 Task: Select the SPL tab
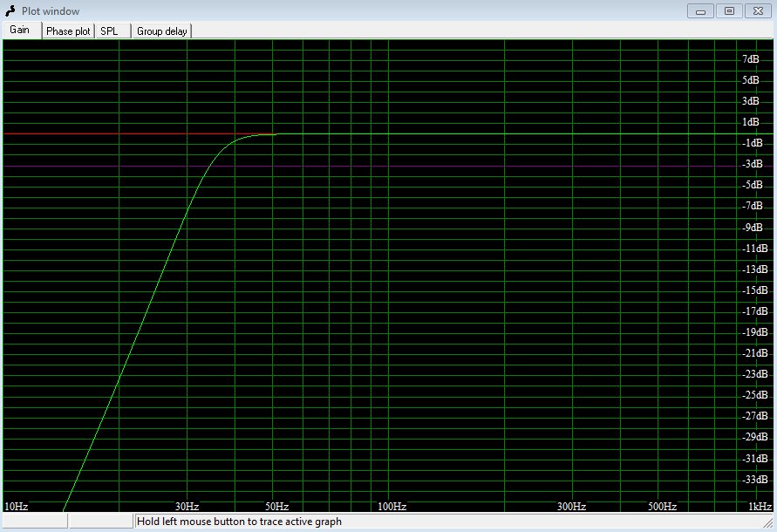click(x=112, y=31)
